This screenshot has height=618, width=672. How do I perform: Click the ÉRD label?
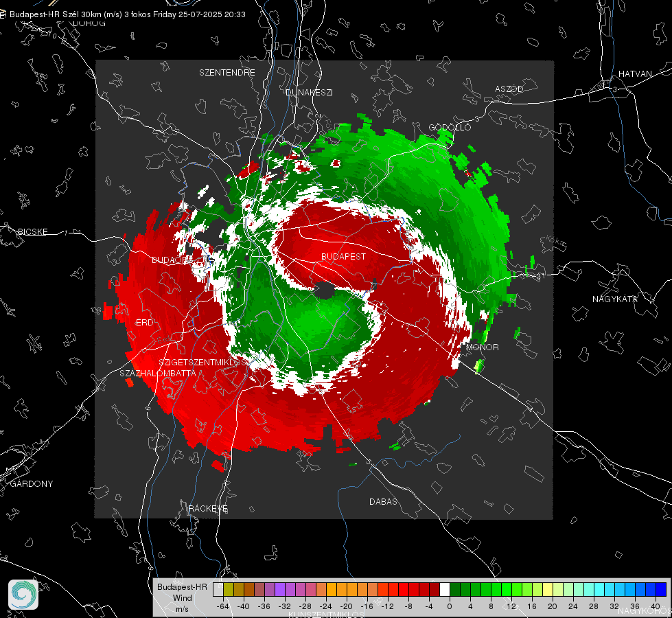(144, 323)
